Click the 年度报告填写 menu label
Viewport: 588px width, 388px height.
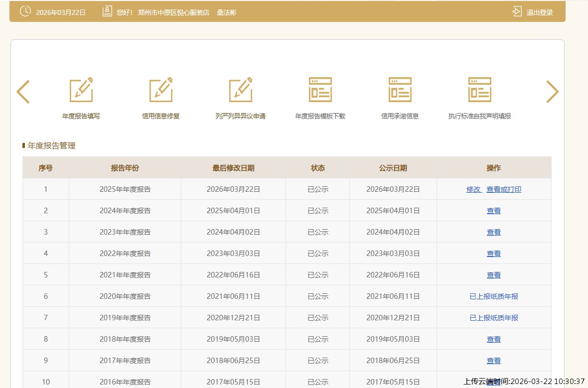[x=81, y=116]
